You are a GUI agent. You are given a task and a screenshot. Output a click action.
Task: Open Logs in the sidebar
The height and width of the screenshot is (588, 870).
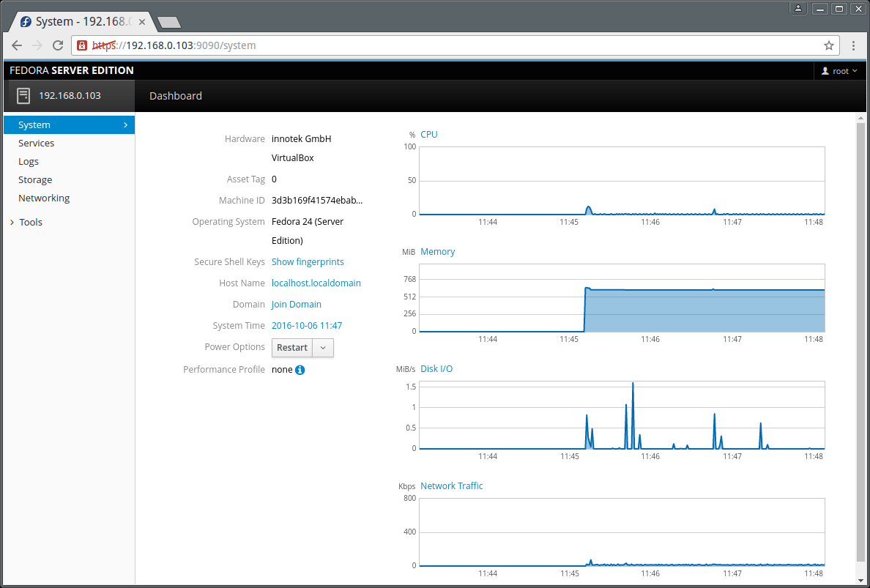click(x=29, y=162)
